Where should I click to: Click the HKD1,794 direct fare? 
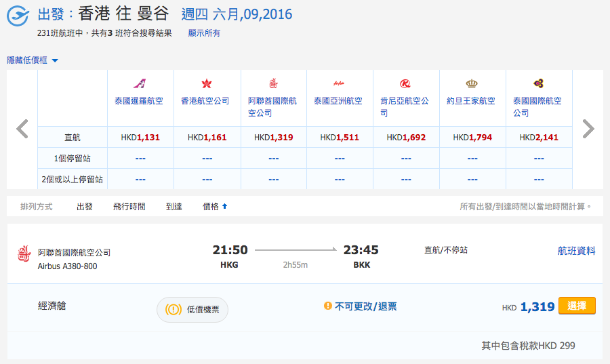pos(472,138)
